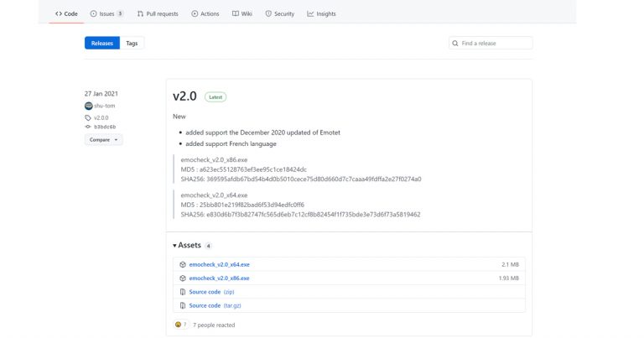Click the file icon beside Source code (zip)
This screenshot has width=644, height=338.
pyautogui.click(x=182, y=292)
